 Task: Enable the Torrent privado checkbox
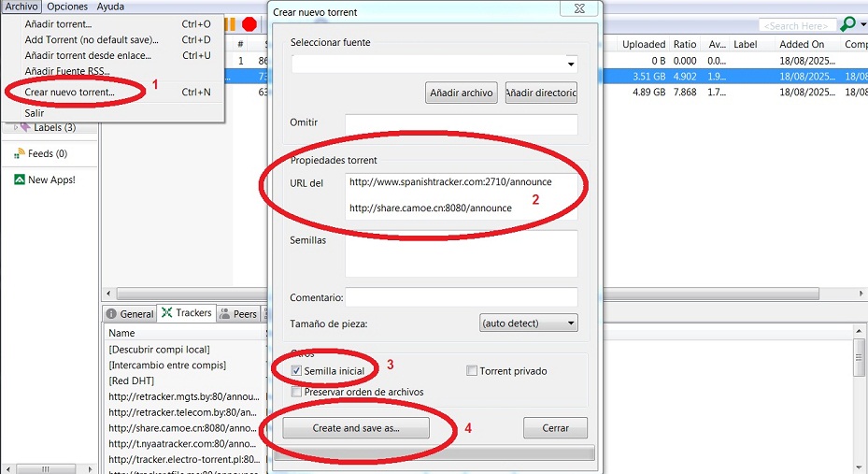pos(472,371)
